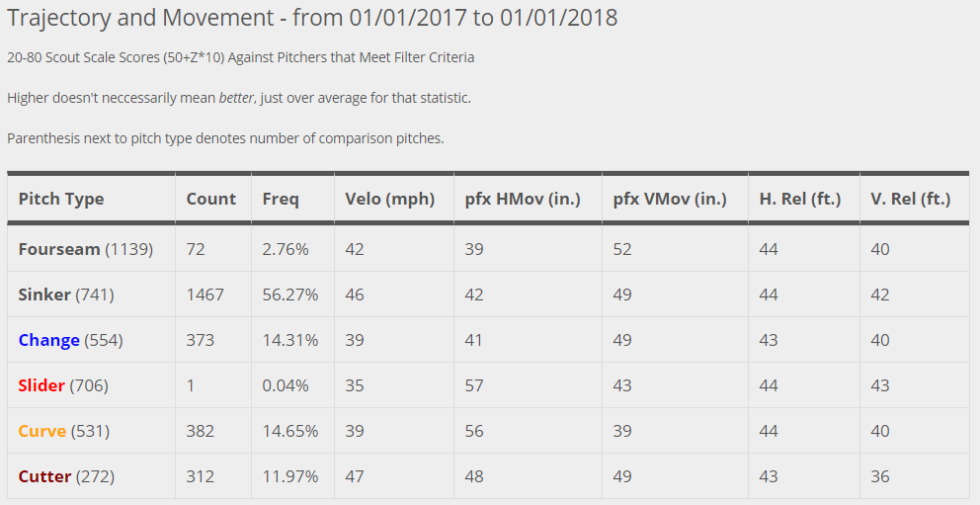Click the Cutter V. Rel value 36
Image resolution: width=980 pixels, height=505 pixels.
coord(880,476)
